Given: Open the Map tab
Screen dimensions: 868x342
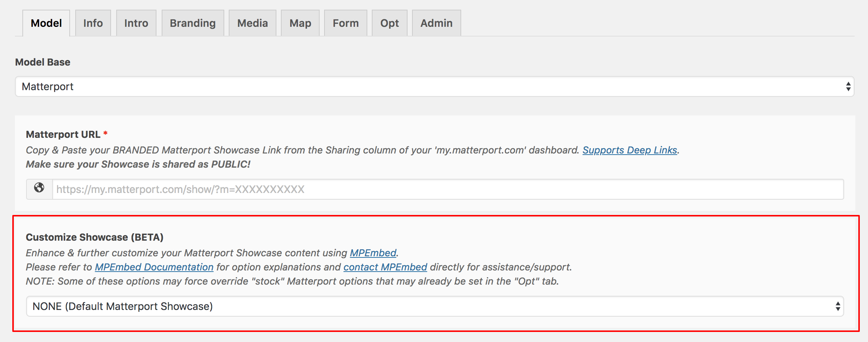Looking at the screenshot, I should tap(300, 23).
